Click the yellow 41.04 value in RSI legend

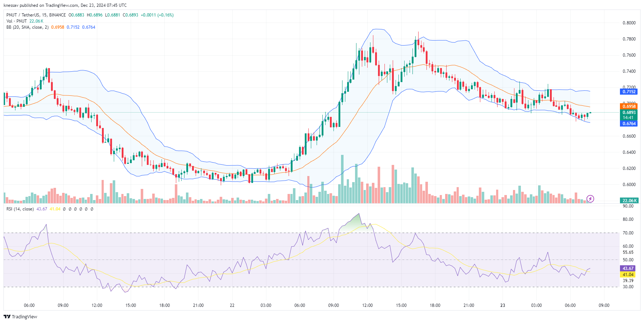pyautogui.click(x=55, y=209)
